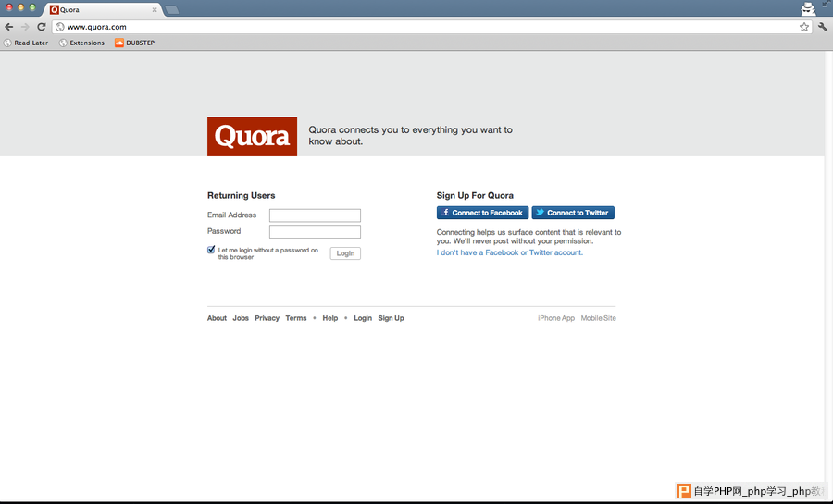Click the Sign Up For Quora heading

coord(475,195)
